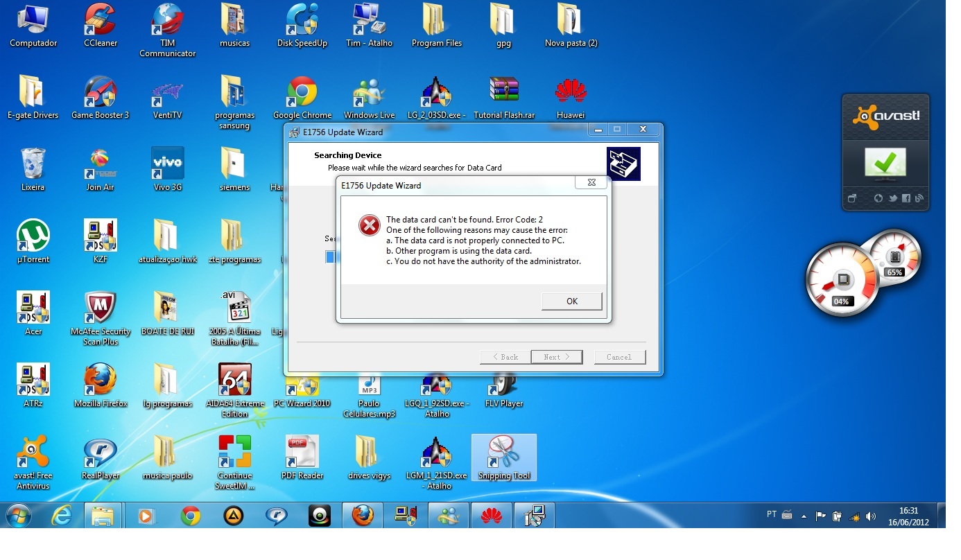
Task: Select the Tim - Atalho shortcut
Action: click(x=369, y=26)
